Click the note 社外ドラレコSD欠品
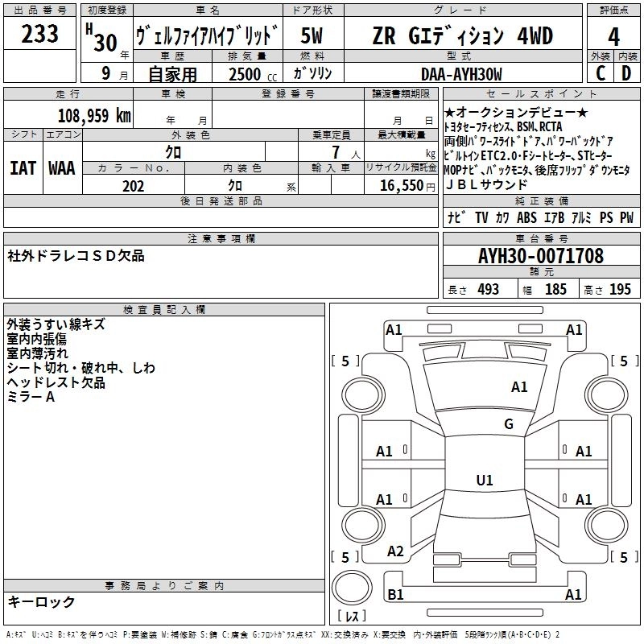The image size is (644, 644). click(76, 256)
